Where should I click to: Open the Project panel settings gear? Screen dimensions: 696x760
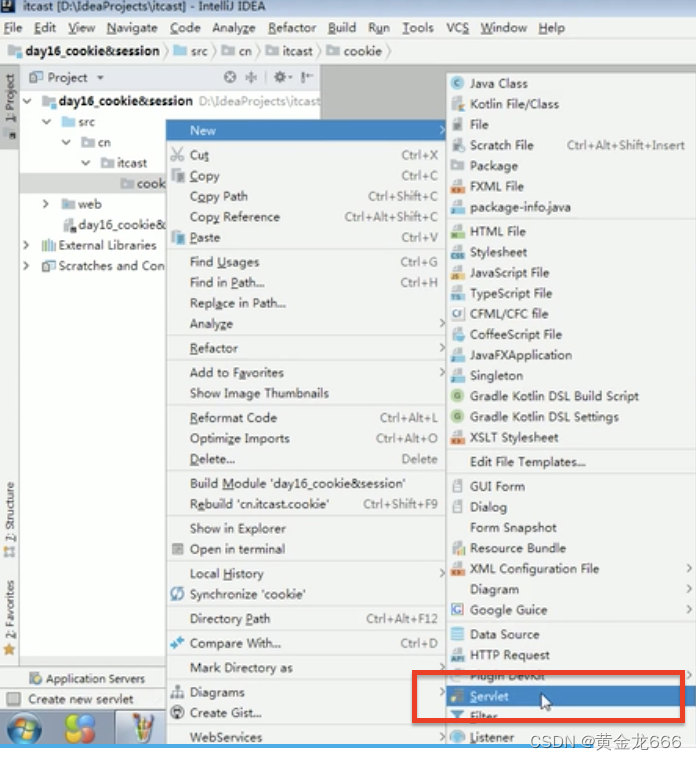[x=282, y=77]
